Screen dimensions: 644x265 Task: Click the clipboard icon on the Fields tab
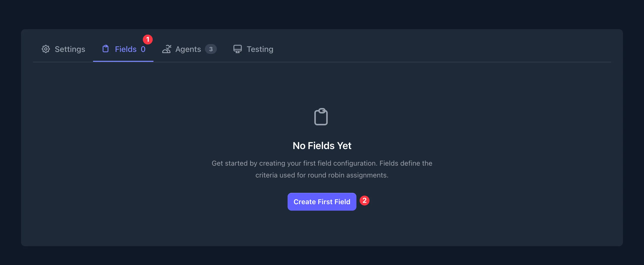(105, 49)
